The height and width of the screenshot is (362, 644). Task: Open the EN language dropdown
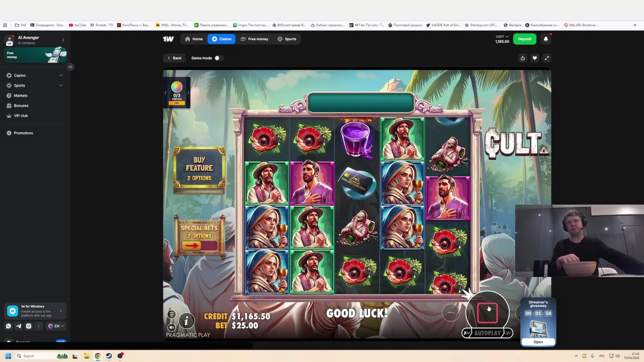[55, 326]
